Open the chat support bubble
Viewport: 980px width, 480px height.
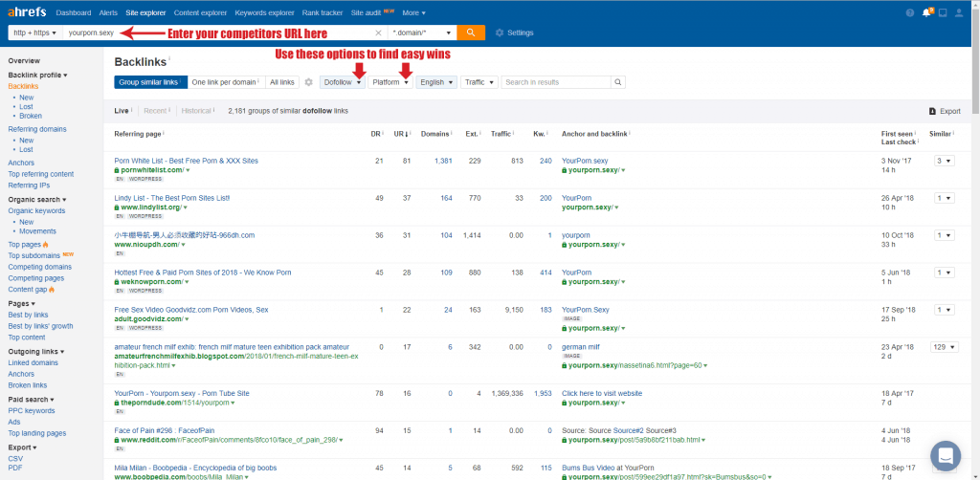point(945,455)
